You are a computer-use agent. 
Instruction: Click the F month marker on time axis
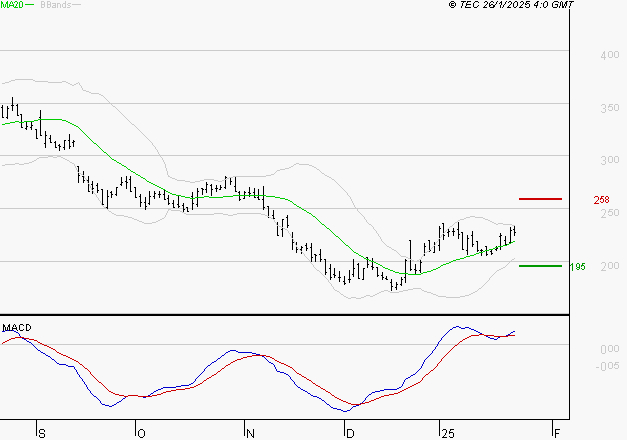[557, 434]
